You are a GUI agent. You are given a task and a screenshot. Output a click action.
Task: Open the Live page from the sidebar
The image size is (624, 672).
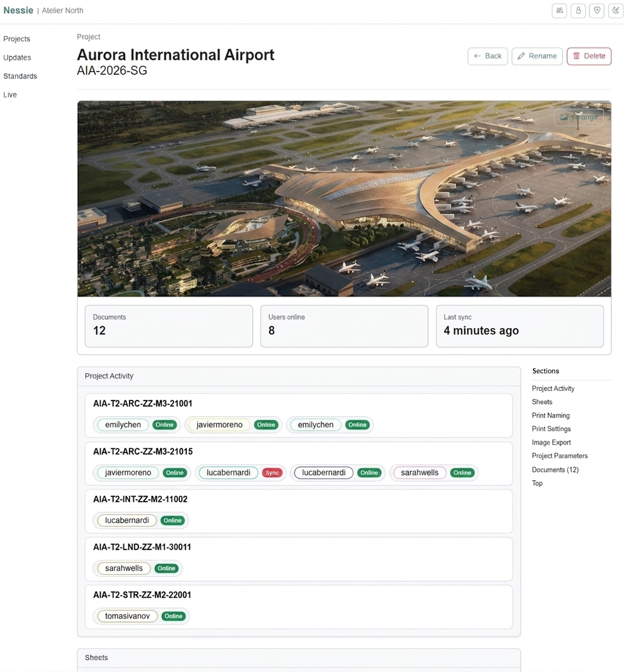[10, 95]
